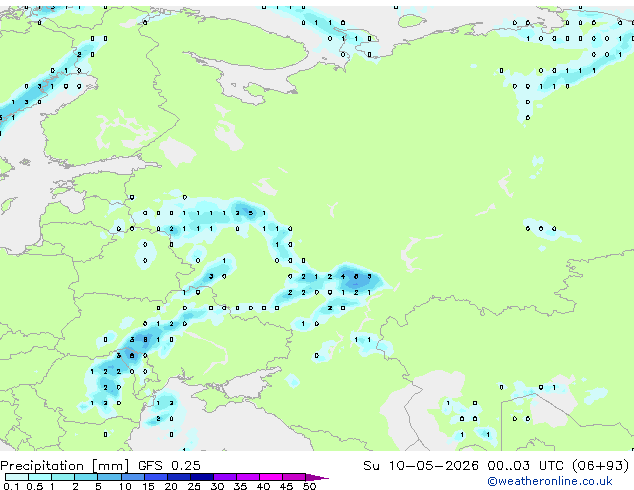Click the ©weatheronline.co.uk link
Image resolution: width=634 pixels, height=490 pixels.
tap(549, 481)
